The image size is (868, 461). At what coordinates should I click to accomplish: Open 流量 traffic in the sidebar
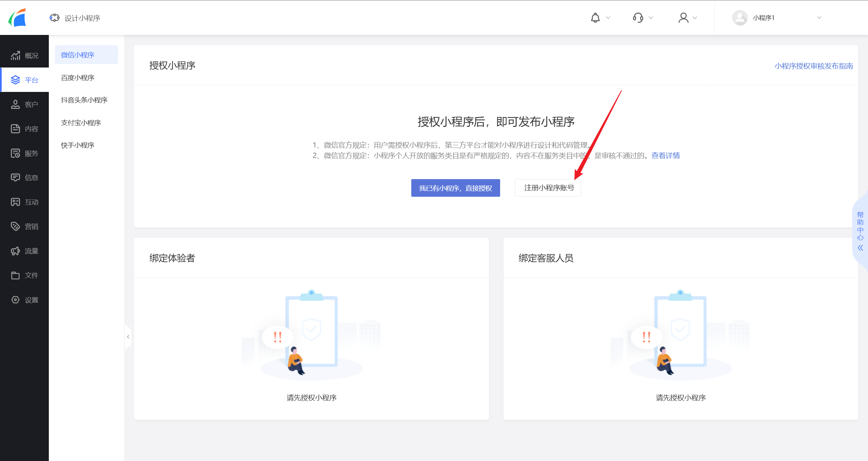[x=24, y=251]
